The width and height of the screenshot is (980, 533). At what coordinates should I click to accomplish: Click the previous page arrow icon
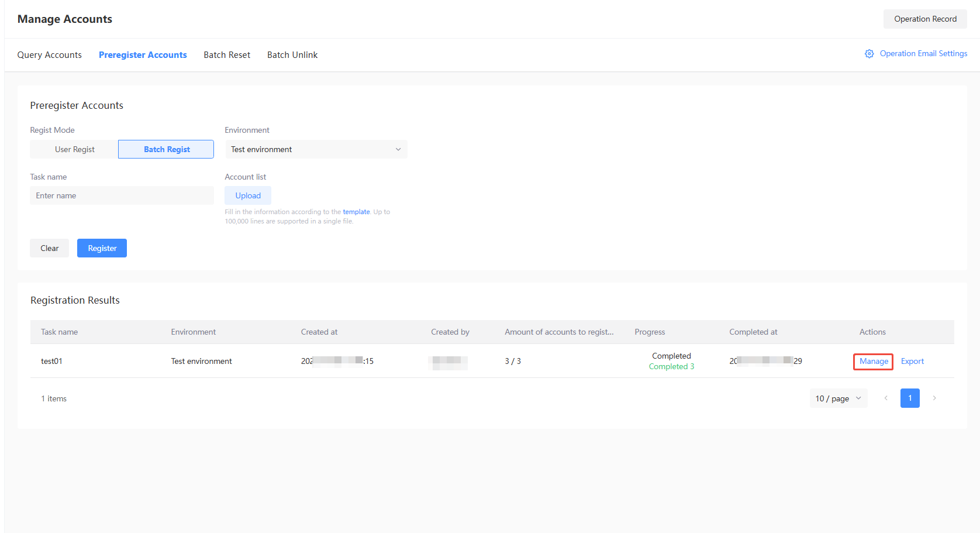tap(886, 398)
